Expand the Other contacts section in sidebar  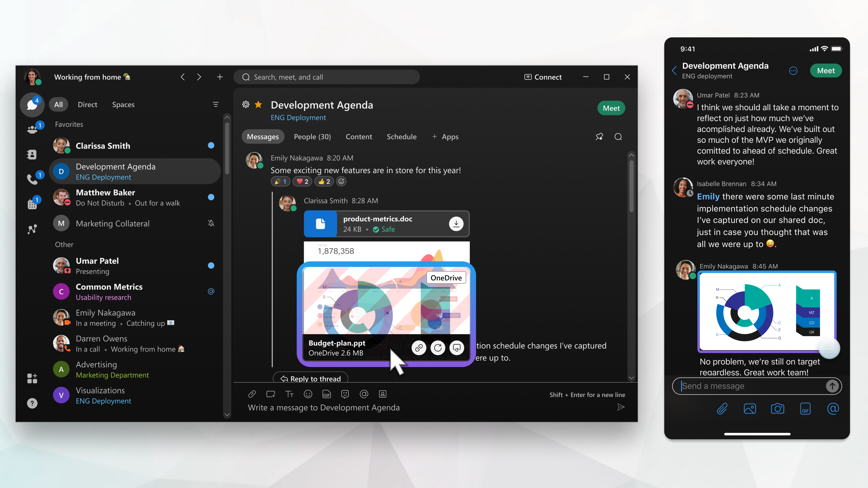point(64,244)
